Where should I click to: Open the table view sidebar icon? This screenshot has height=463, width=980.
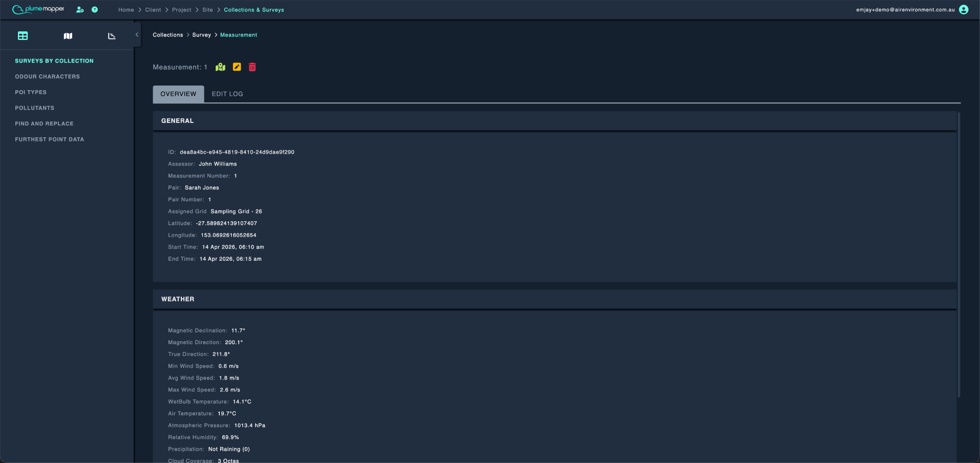[x=23, y=36]
